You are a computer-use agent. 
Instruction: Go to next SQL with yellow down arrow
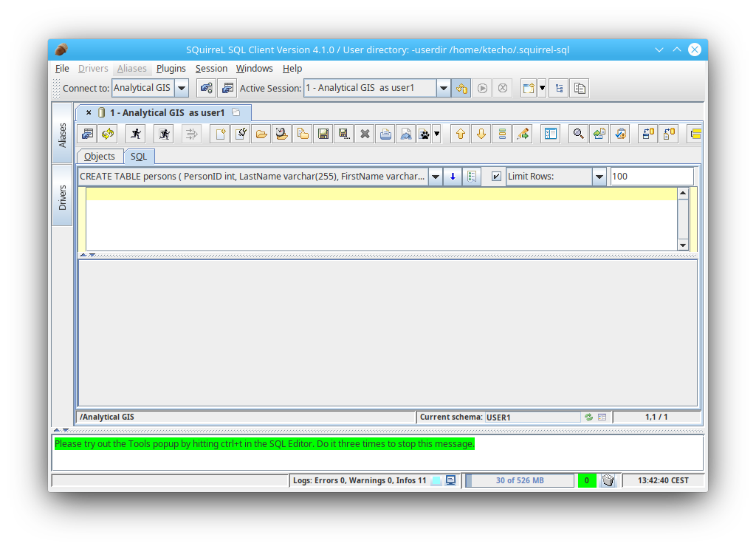point(481,134)
